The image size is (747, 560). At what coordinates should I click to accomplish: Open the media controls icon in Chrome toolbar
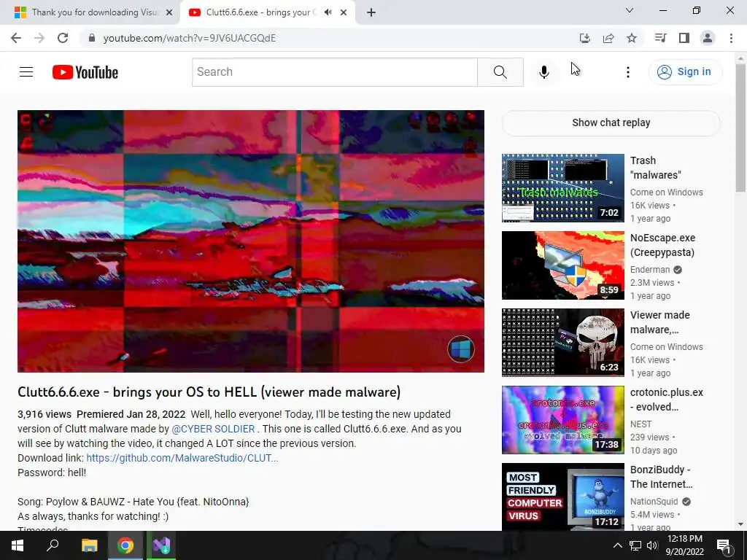tap(660, 38)
